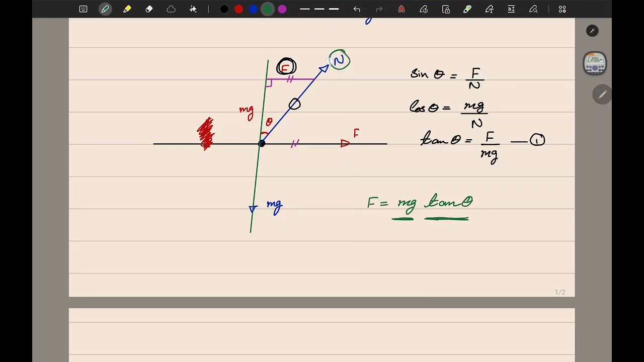Select the thinnest pen stroke width
The height and width of the screenshot is (362, 644).
(x=304, y=9)
